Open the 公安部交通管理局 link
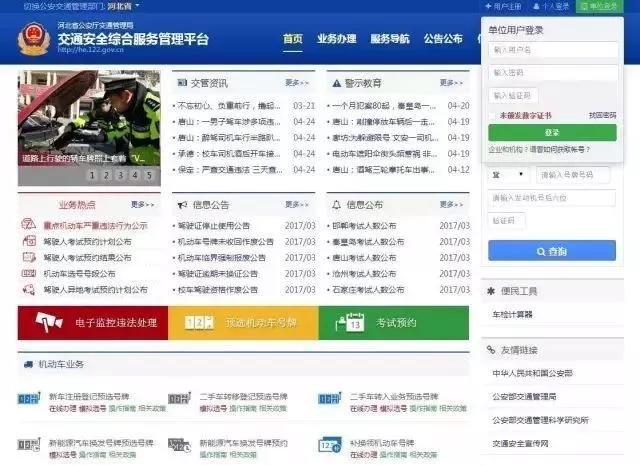Image resolution: width=640 pixels, height=465 pixels. pos(524,396)
